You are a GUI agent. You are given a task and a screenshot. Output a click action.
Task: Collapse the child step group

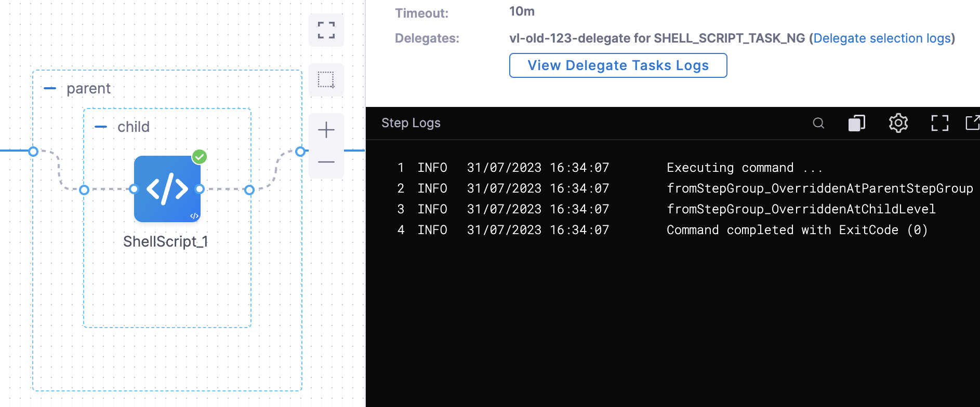point(101,127)
